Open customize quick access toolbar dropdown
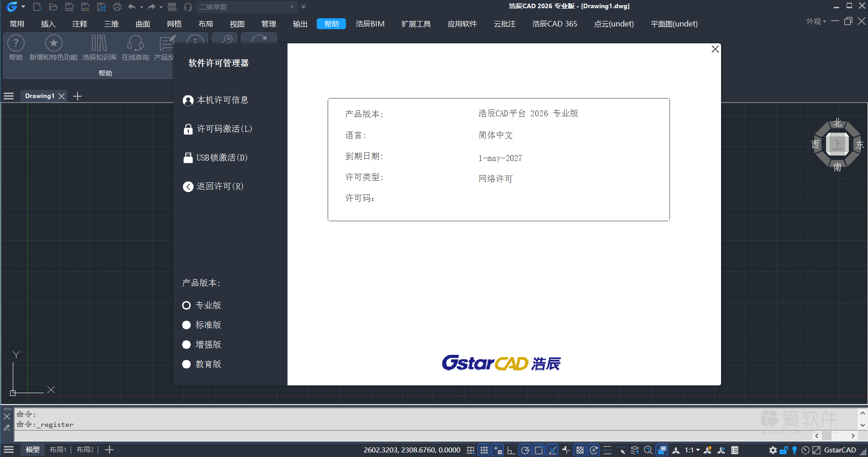Image resolution: width=868 pixels, height=457 pixels. pyautogui.click(x=303, y=7)
